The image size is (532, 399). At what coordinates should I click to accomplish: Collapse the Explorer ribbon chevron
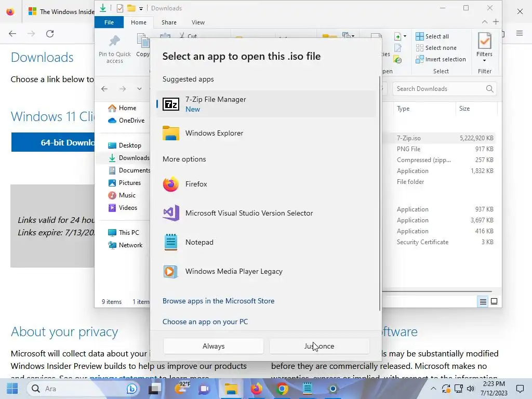coord(485,22)
